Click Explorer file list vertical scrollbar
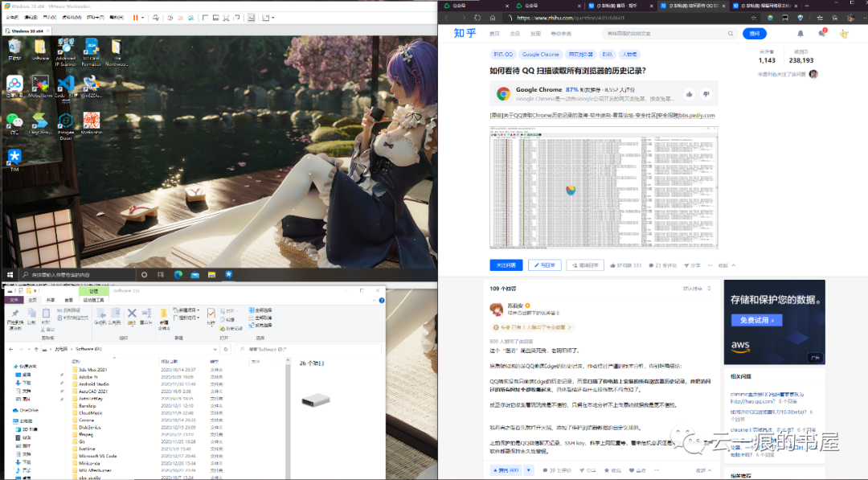This screenshot has height=480, width=868. point(288,418)
